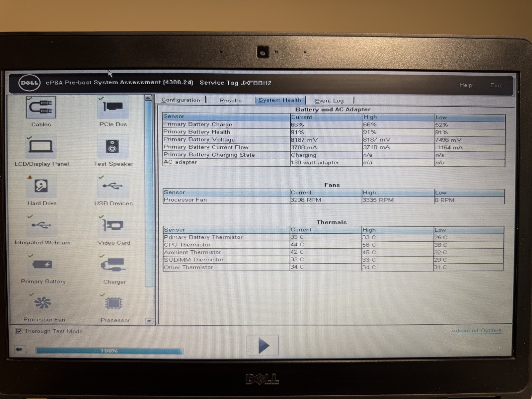
Task: Click the 'Charging' state value
Action: click(x=304, y=155)
